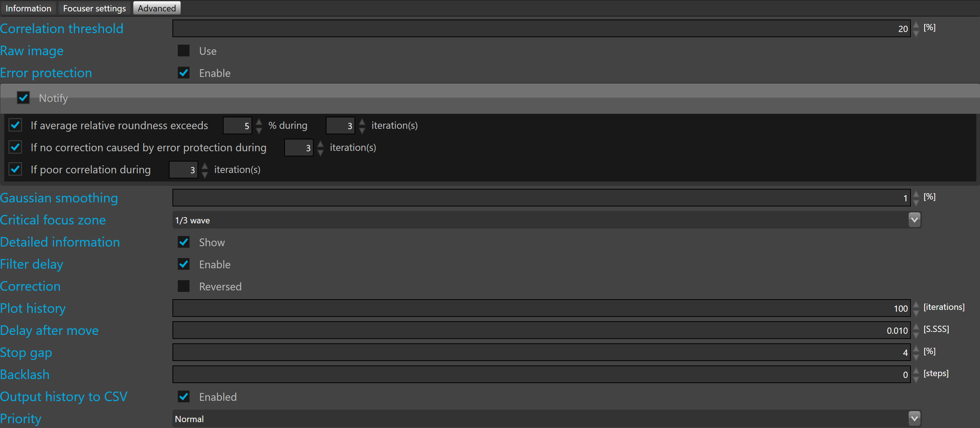
Task: Increase Plot history iterations with up arrow
Action: point(916,304)
